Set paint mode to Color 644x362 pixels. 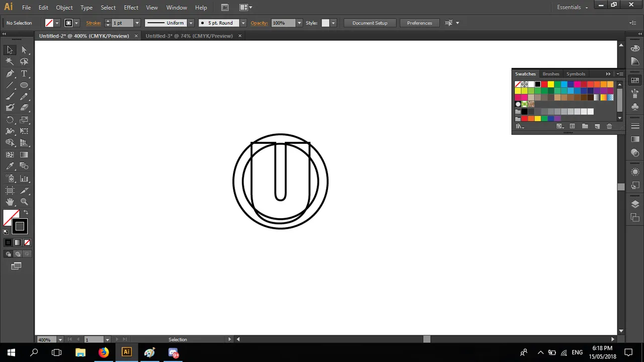pyautogui.click(x=8, y=242)
